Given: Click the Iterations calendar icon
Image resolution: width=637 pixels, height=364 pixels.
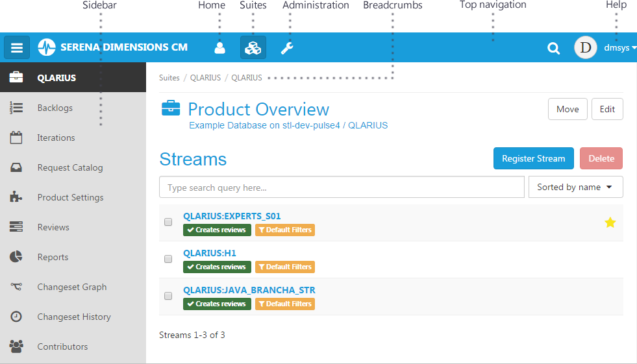Looking at the screenshot, I should point(16,138).
